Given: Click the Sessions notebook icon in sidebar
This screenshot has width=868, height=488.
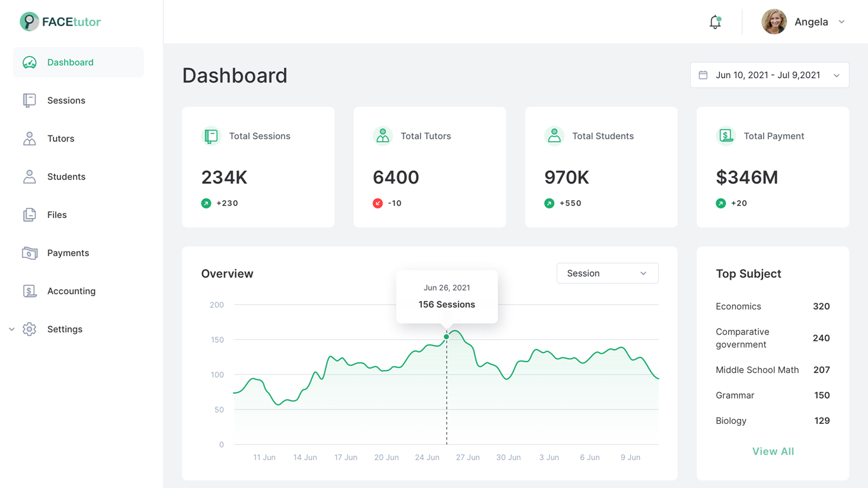Looking at the screenshot, I should (29, 100).
